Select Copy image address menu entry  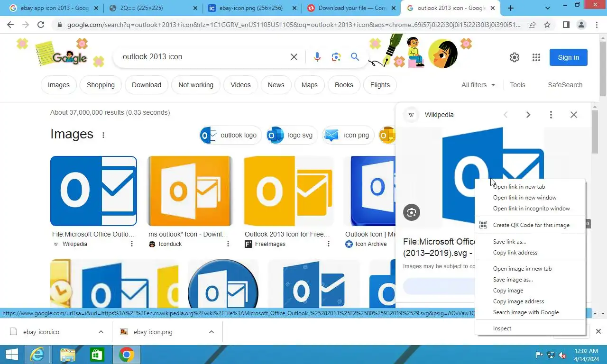pos(530,301)
